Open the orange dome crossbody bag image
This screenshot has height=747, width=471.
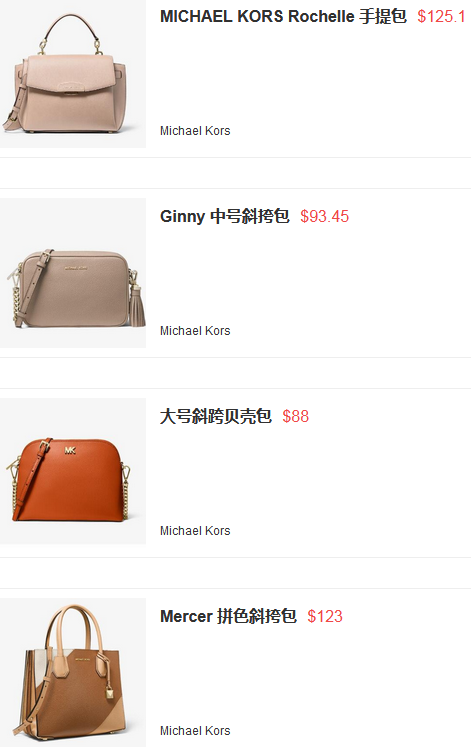coord(73,471)
